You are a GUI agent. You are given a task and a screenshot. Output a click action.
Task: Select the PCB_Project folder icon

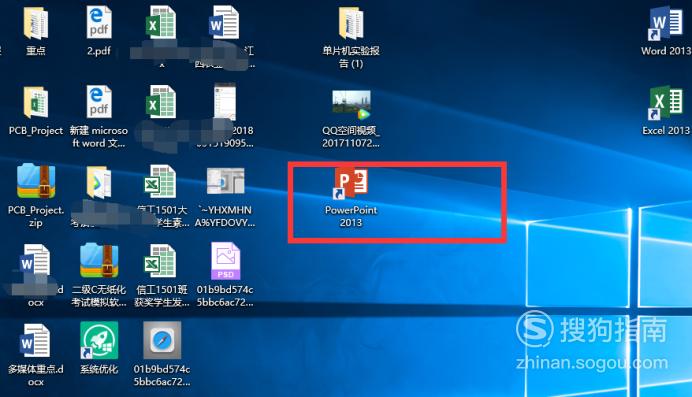pos(36,102)
